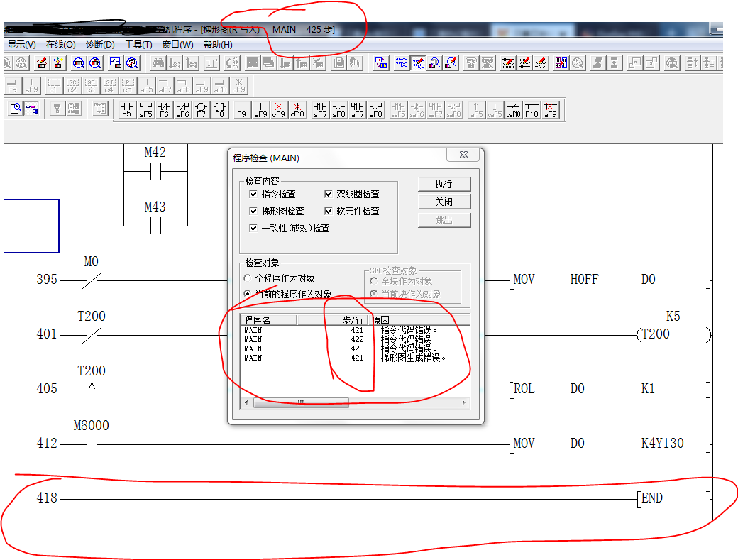The image size is (738, 560).
Task: Open the 工具(T) menu
Action: click(138, 45)
